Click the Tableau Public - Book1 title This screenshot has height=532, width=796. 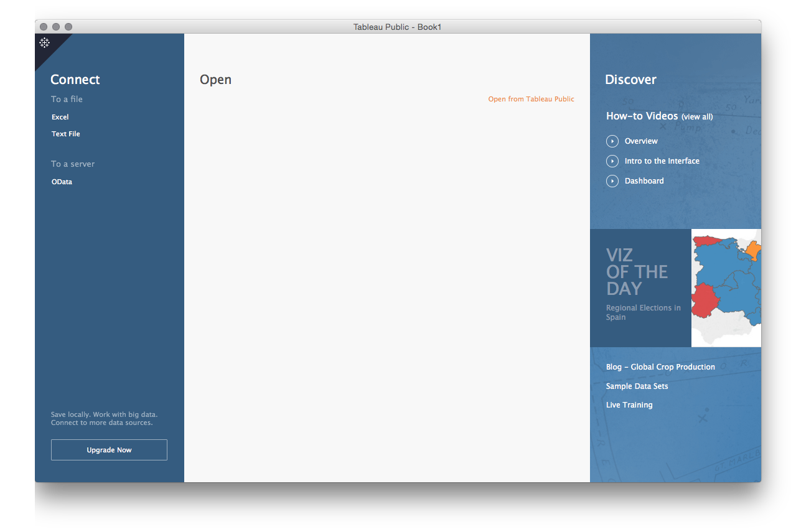pyautogui.click(x=397, y=27)
